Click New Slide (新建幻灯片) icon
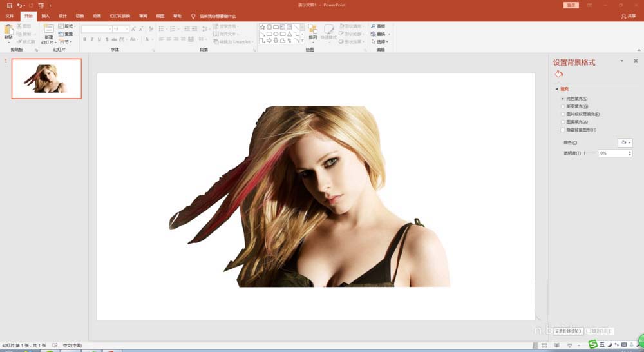644x352 pixels. click(x=48, y=29)
